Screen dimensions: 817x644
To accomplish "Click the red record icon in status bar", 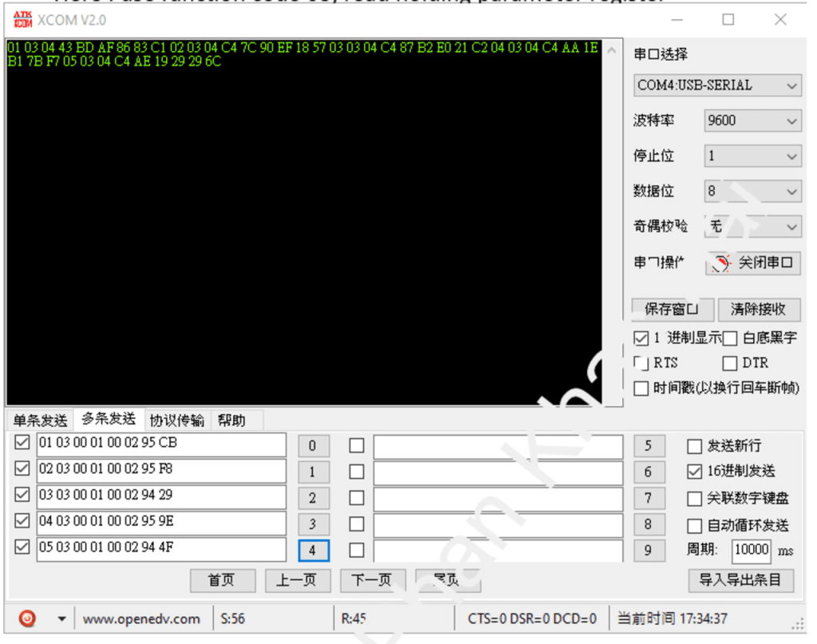I will point(27,618).
